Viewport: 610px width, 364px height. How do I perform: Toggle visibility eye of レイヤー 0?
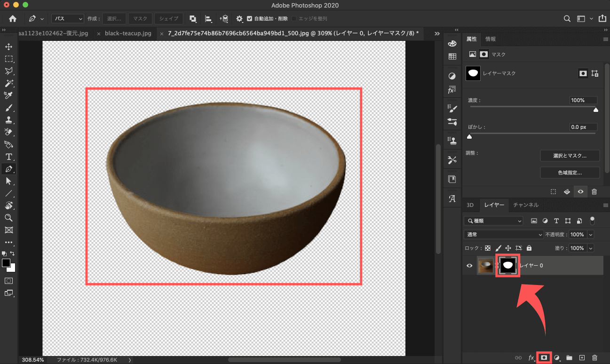[x=469, y=266]
